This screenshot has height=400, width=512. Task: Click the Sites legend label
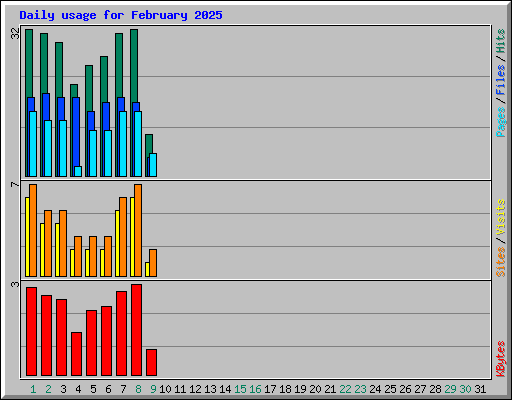[501, 262]
